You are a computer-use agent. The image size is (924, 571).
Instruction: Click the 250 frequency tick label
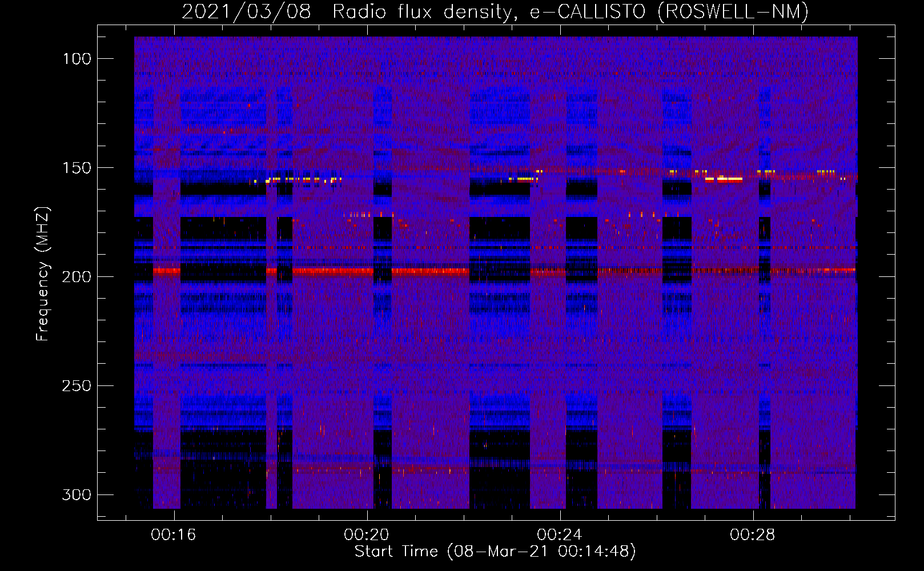point(77,386)
